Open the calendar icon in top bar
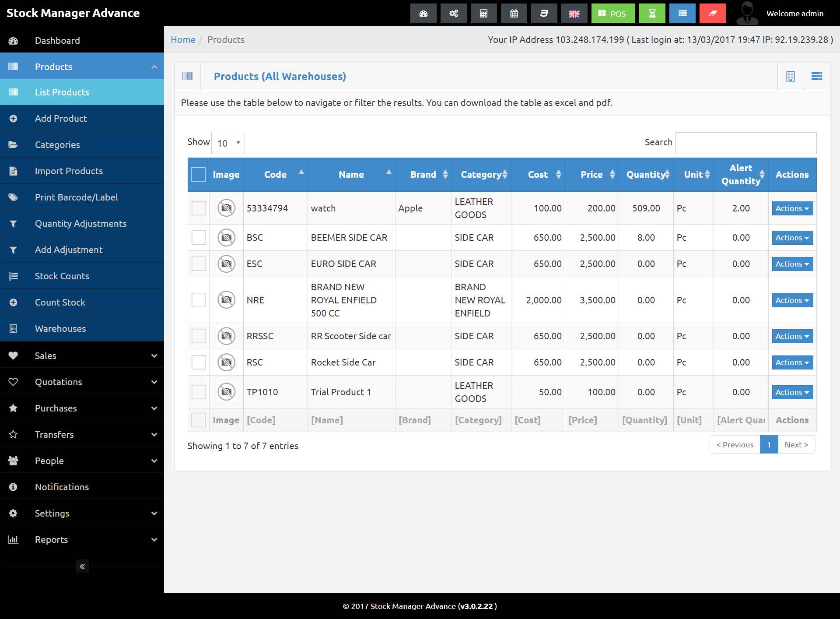Viewport: 840px width, 619px height. pyautogui.click(x=514, y=14)
